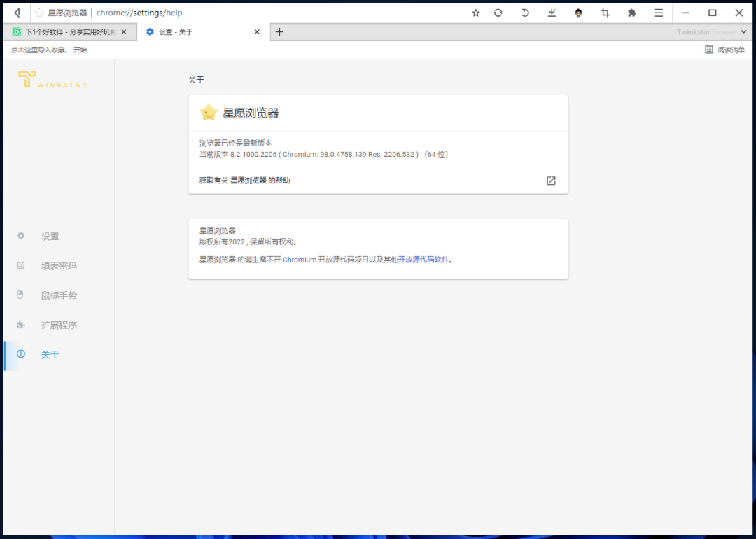
Task: Navigate back with the back arrow
Action: click(x=16, y=12)
